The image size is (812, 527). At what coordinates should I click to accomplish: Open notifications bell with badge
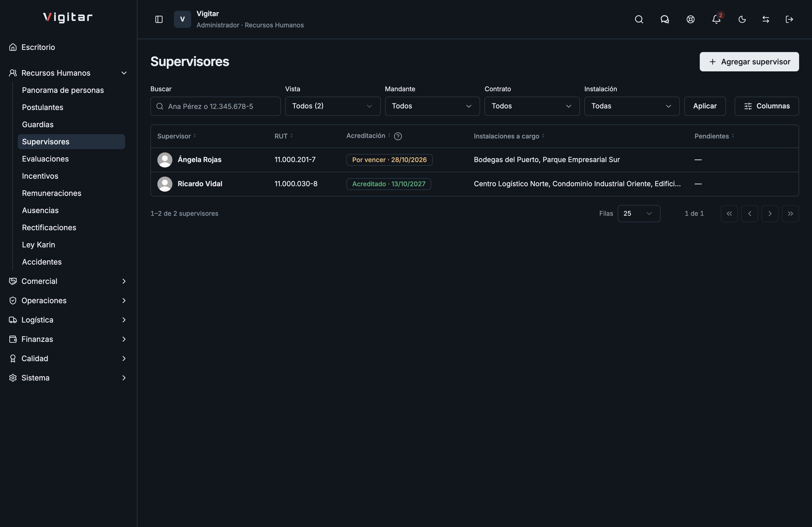pyautogui.click(x=716, y=19)
